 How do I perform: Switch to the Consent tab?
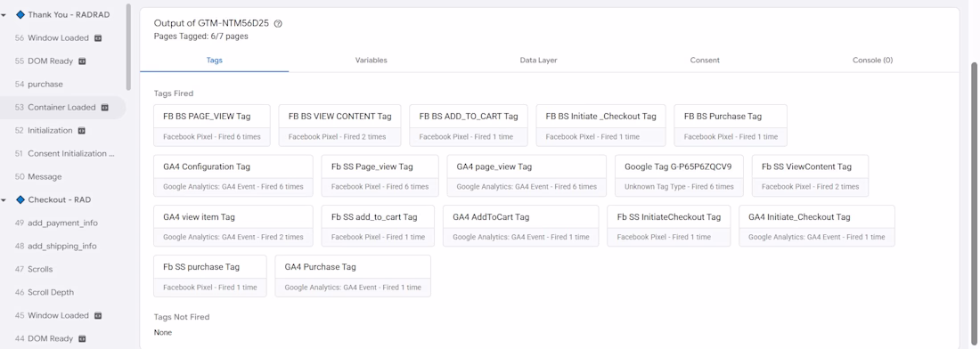pos(705,61)
